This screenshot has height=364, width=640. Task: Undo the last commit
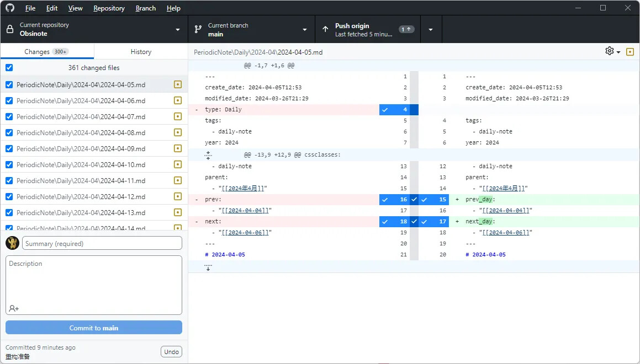(x=171, y=352)
